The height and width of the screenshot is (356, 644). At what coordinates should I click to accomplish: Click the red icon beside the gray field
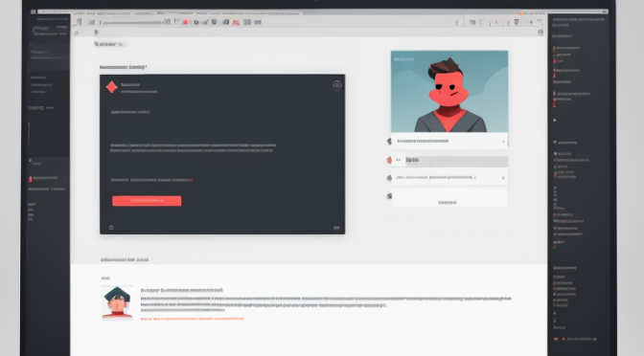tap(389, 160)
